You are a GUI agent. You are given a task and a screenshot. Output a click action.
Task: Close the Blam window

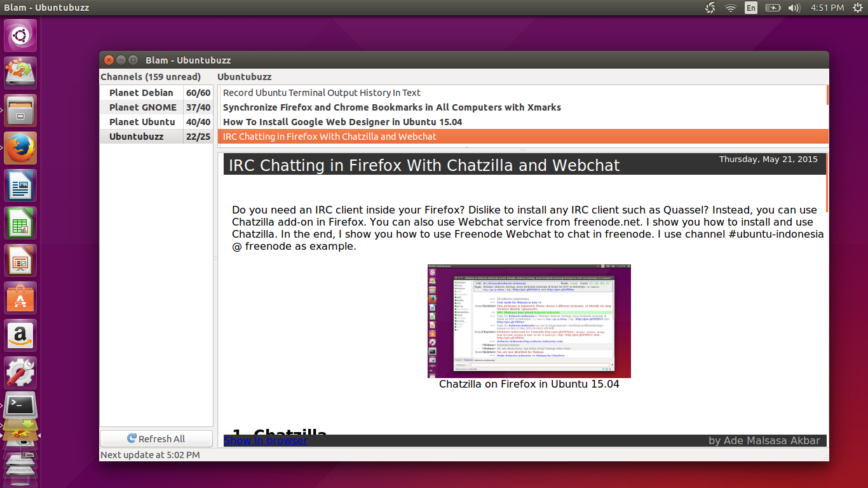[x=109, y=60]
